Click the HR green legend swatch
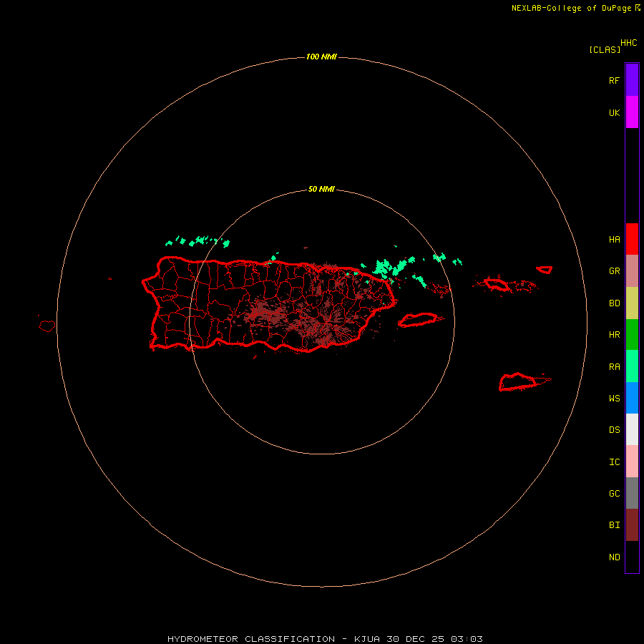644x644 pixels. (632, 334)
